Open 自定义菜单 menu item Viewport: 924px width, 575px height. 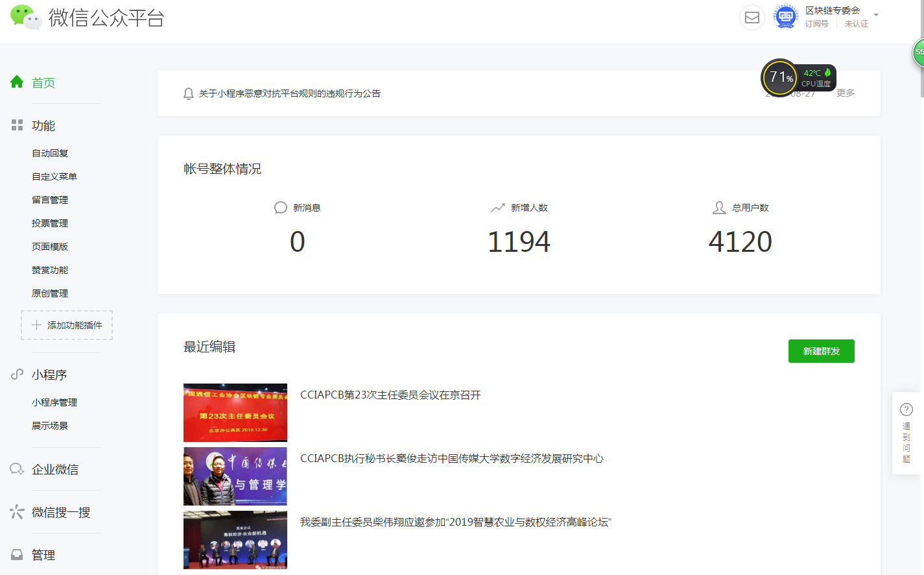click(54, 177)
